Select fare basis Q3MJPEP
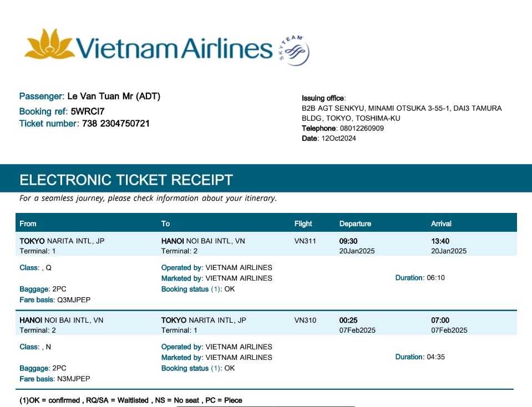 (x=73, y=299)
